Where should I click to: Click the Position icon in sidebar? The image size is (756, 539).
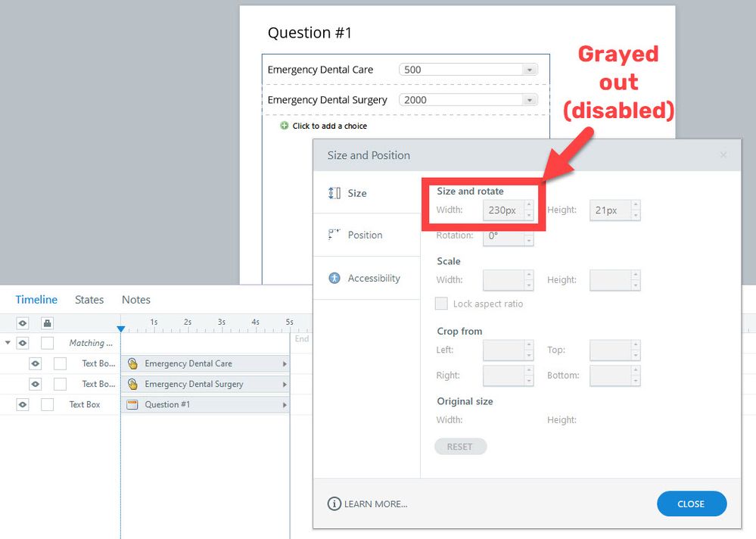tap(334, 235)
